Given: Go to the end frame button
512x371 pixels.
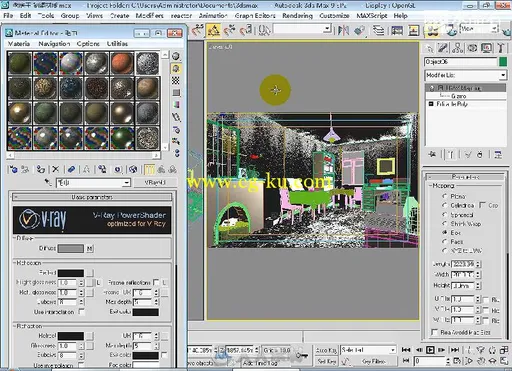Looking at the screenshot, I should (x=455, y=350).
